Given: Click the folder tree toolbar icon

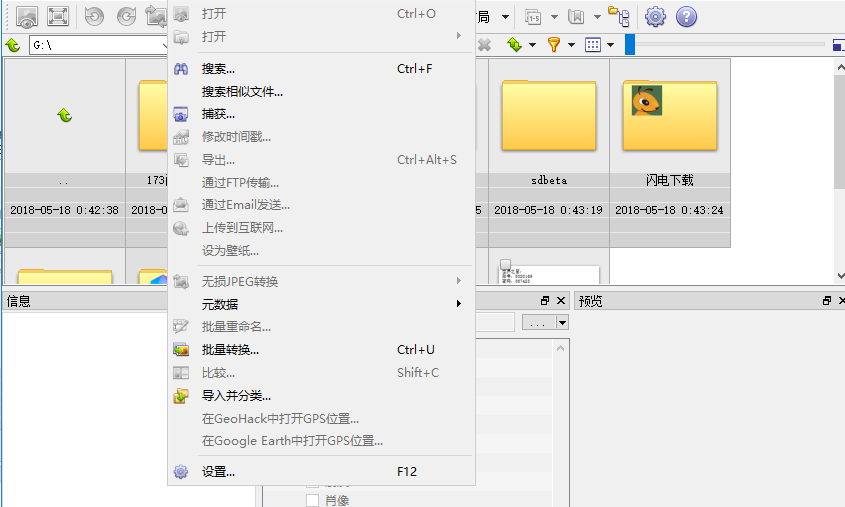Looking at the screenshot, I should pyautogui.click(x=619, y=17).
